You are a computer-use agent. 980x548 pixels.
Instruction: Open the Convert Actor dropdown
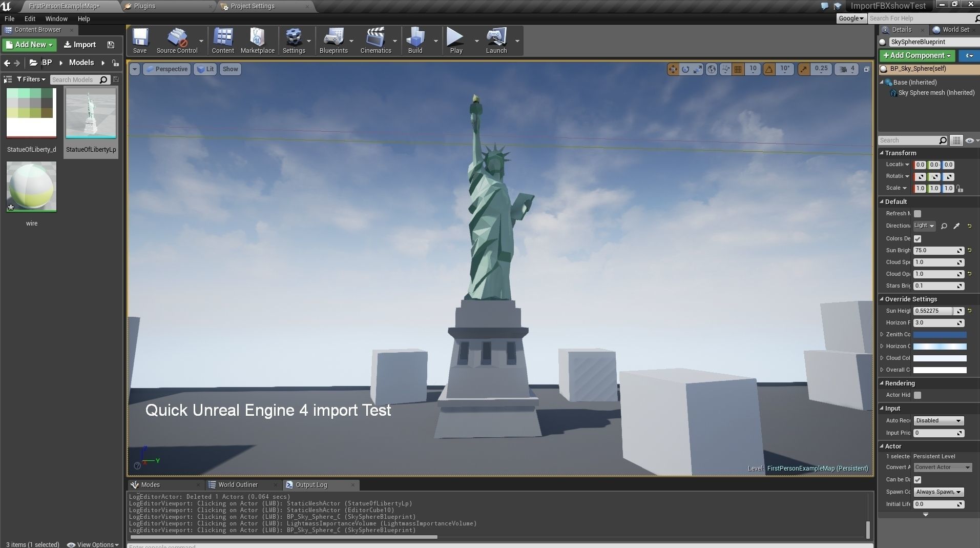coord(943,468)
